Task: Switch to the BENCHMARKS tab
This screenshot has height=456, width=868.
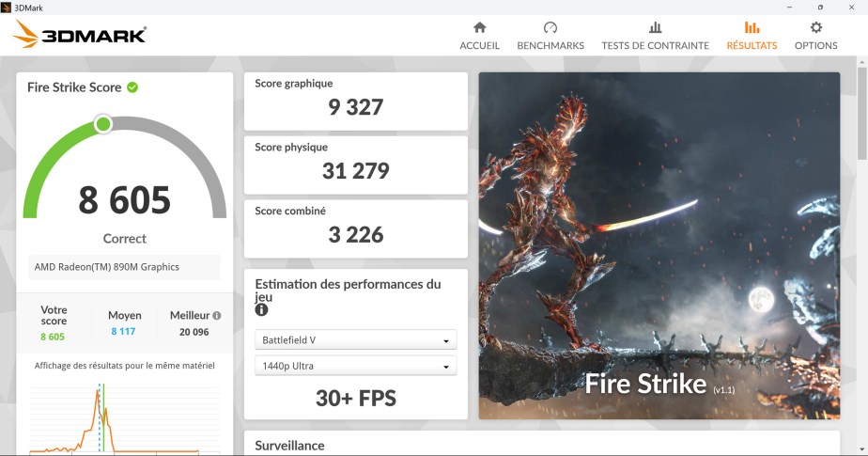Action: click(550, 45)
